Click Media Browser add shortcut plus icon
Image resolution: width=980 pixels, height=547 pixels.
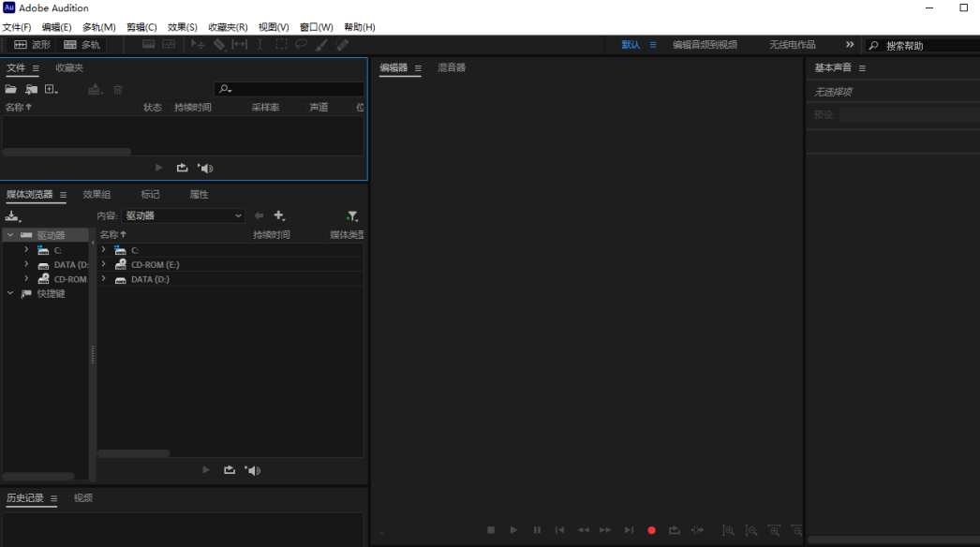click(x=279, y=215)
